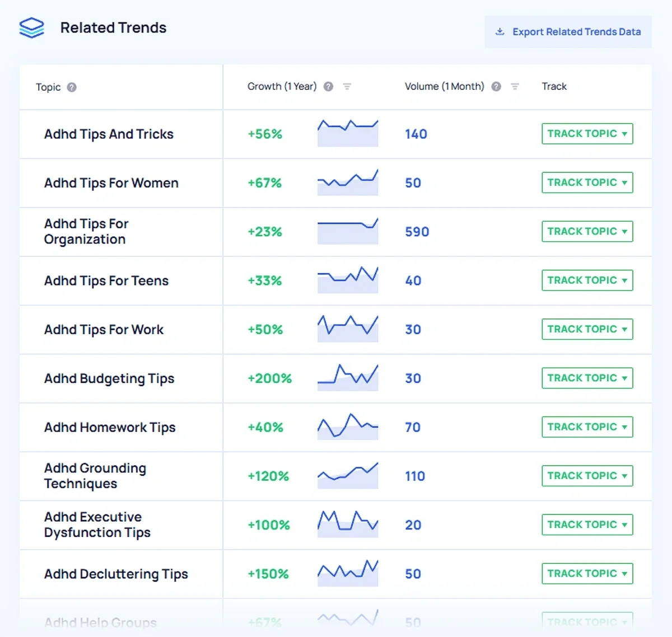This screenshot has width=672, height=637.
Task: Click the sparkline chart for Adhd Tips For Work
Action: 347,329
